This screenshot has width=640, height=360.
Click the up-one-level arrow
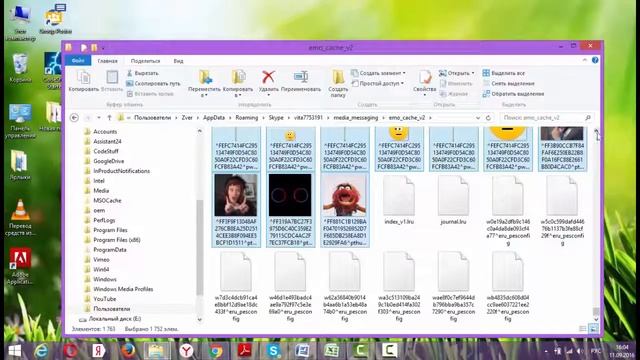109,118
